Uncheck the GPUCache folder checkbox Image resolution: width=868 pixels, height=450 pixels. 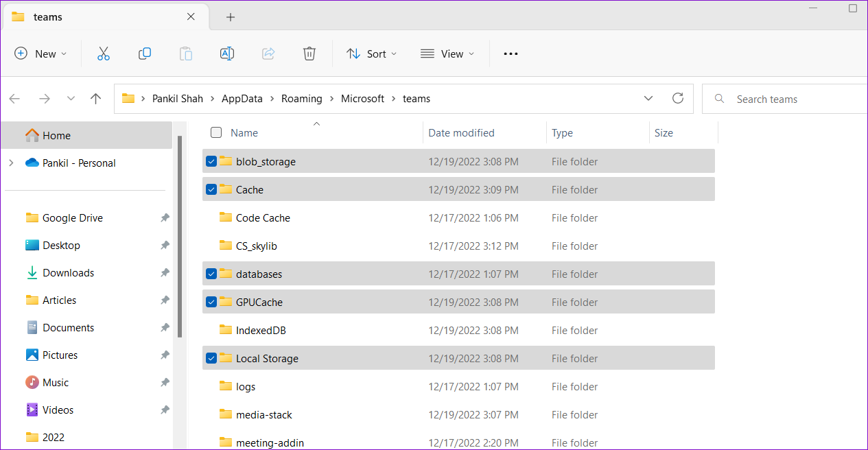(211, 302)
